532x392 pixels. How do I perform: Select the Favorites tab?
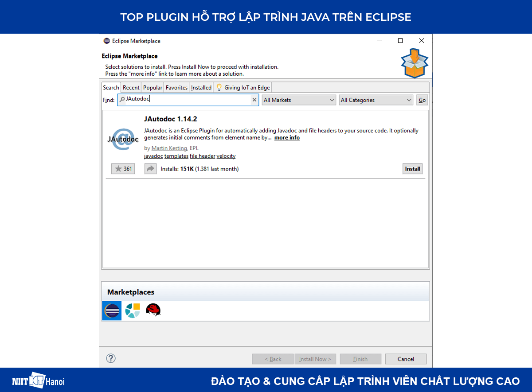click(176, 87)
